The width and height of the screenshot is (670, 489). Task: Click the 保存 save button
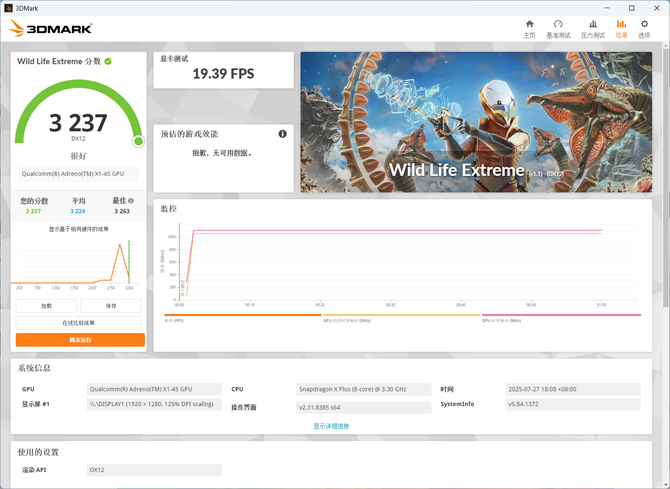pyautogui.click(x=111, y=306)
